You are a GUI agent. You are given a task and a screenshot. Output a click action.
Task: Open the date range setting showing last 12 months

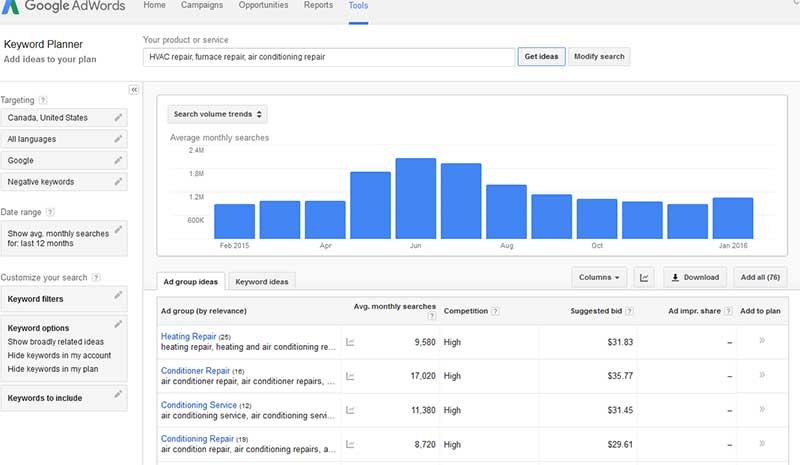[64, 238]
